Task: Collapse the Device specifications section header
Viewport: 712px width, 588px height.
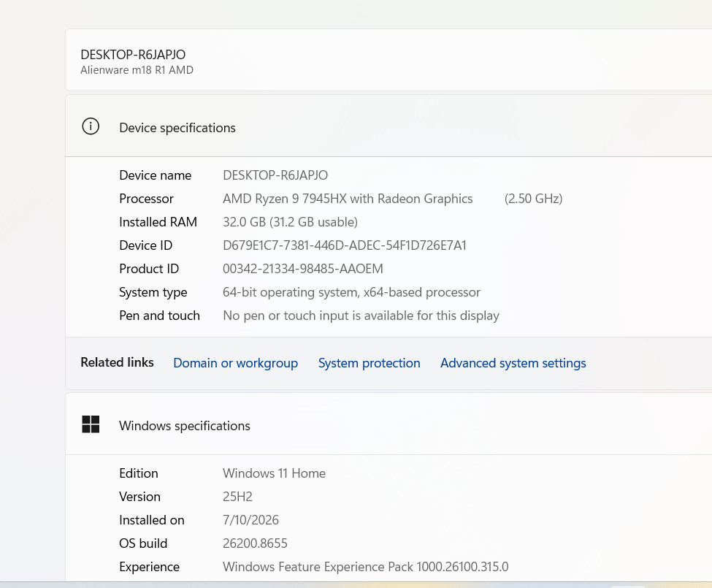Action: coord(388,126)
